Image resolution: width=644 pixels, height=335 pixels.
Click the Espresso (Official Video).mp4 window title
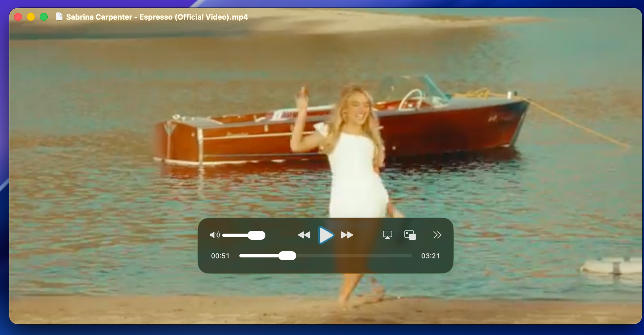click(157, 17)
